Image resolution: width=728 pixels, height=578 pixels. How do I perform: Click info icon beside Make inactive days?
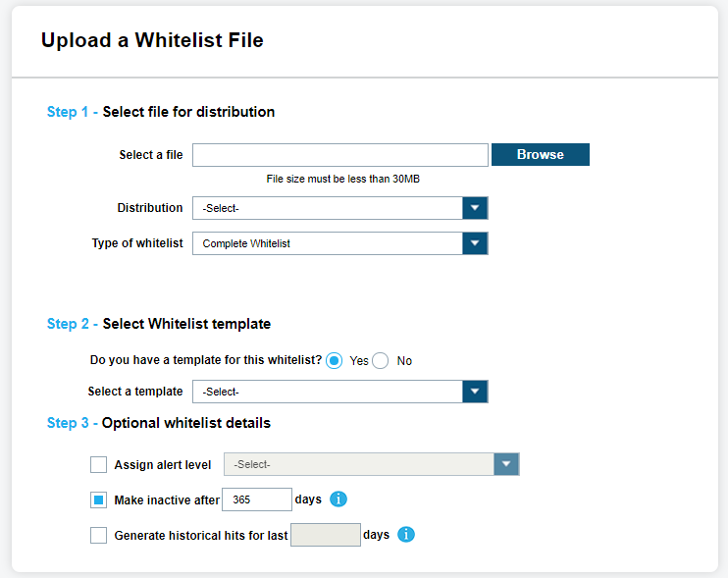(338, 499)
